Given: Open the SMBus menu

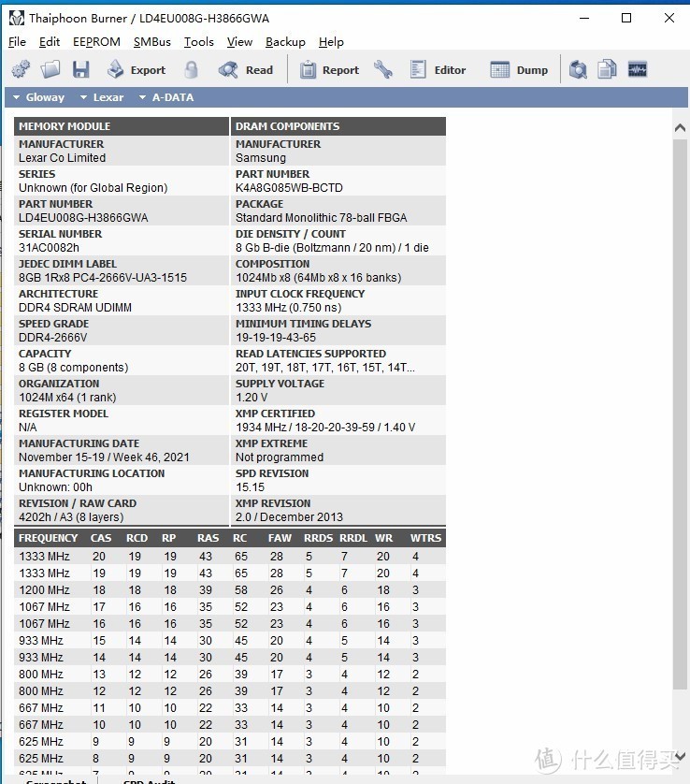Looking at the screenshot, I should point(151,42).
